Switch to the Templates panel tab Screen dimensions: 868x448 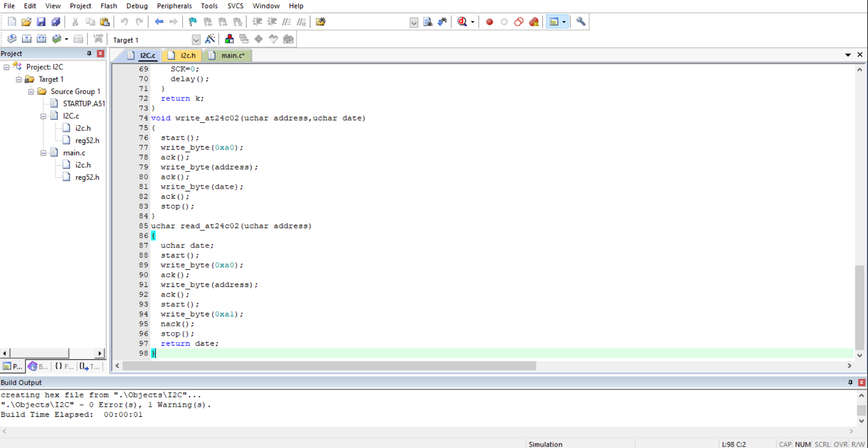tap(90, 366)
